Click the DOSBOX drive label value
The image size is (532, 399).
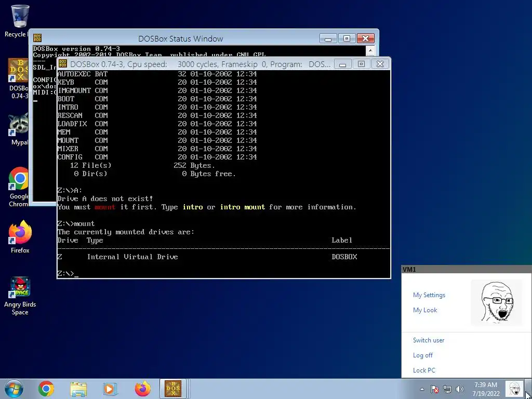[344, 257]
